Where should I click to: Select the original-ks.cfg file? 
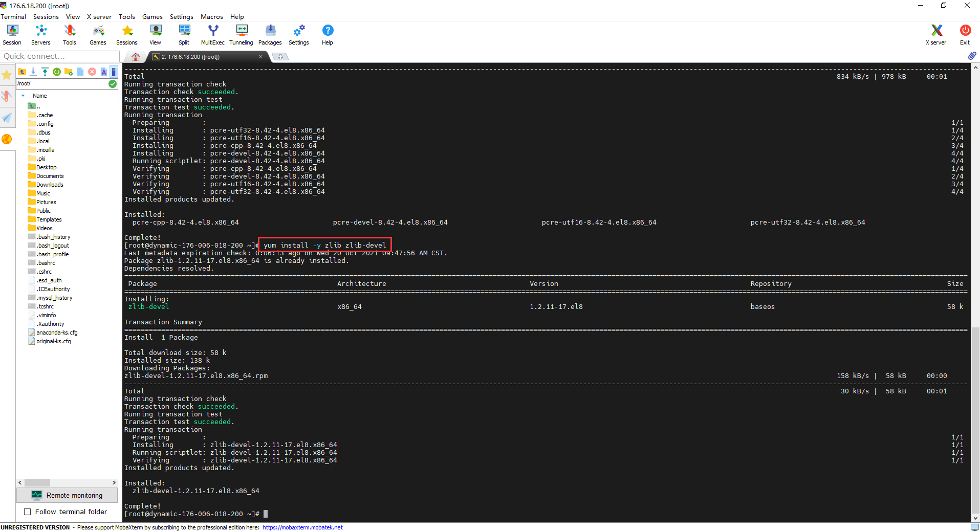[50, 341]
